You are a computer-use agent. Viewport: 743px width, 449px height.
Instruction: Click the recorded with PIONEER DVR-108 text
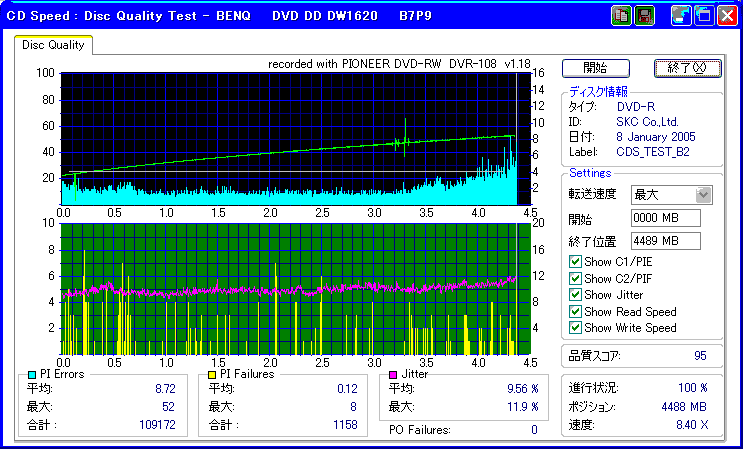[x=399, y=64]
